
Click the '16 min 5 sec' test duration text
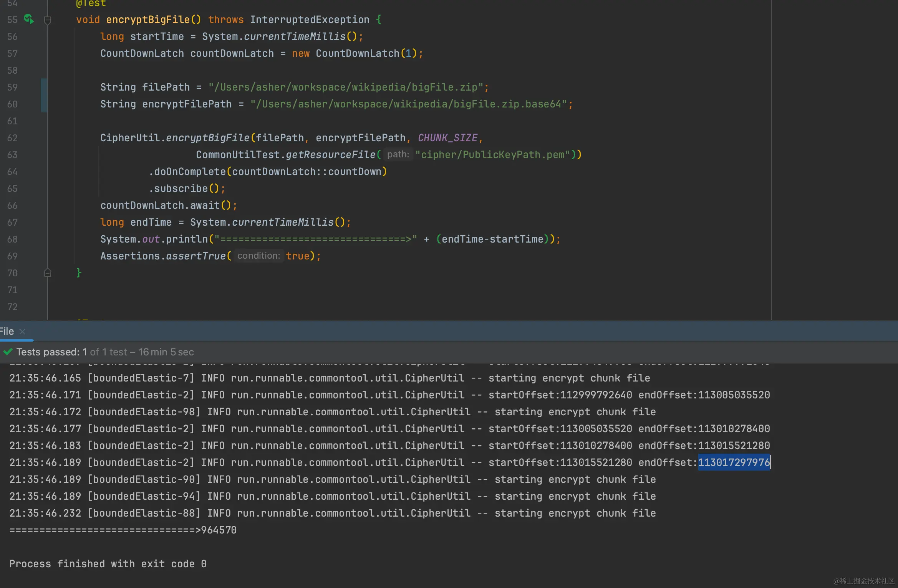click(166, 352)
